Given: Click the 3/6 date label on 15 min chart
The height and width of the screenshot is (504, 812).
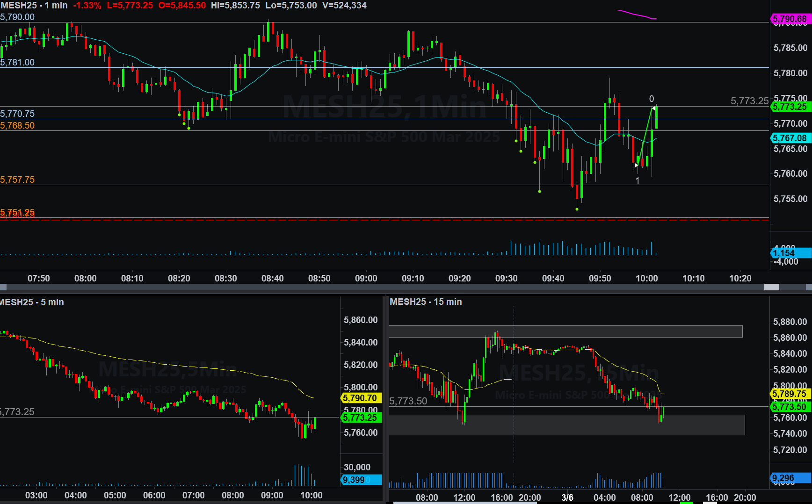Looking at the screenshot, I should (567, 497).
